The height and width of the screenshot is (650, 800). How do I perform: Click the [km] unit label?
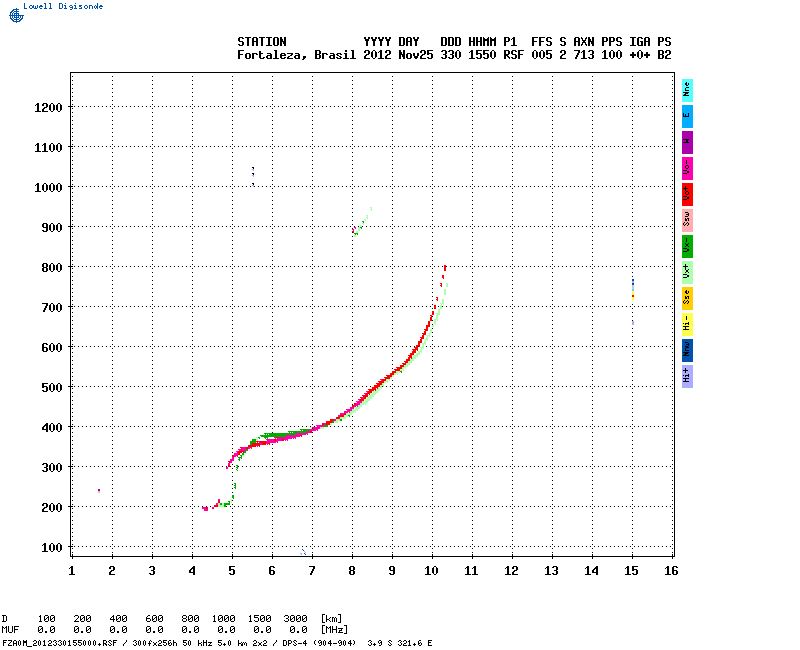click(331, 619)
